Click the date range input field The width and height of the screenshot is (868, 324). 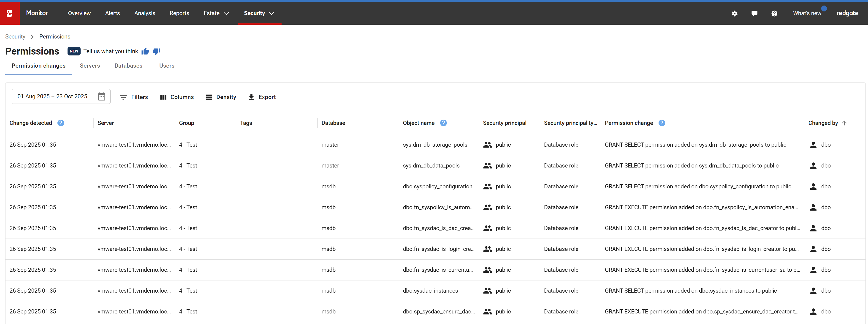click(x=52, y=96)
